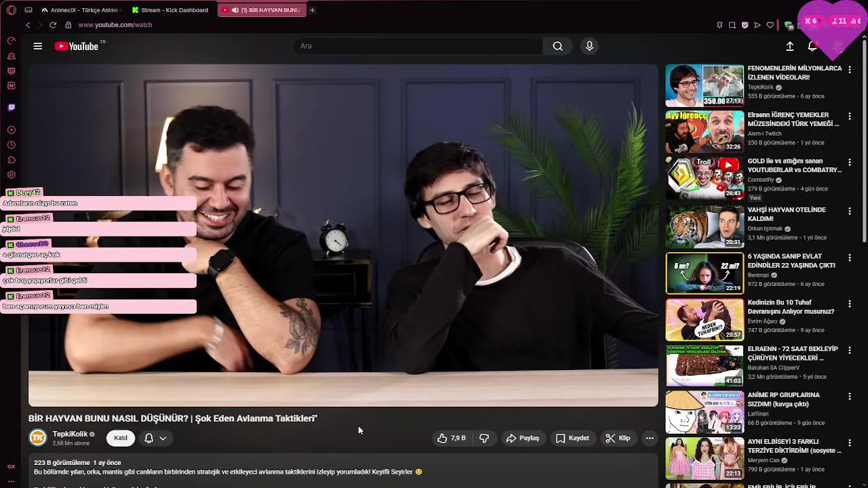
Task: Open the send flow arrow icon
Action: point(757,25)
